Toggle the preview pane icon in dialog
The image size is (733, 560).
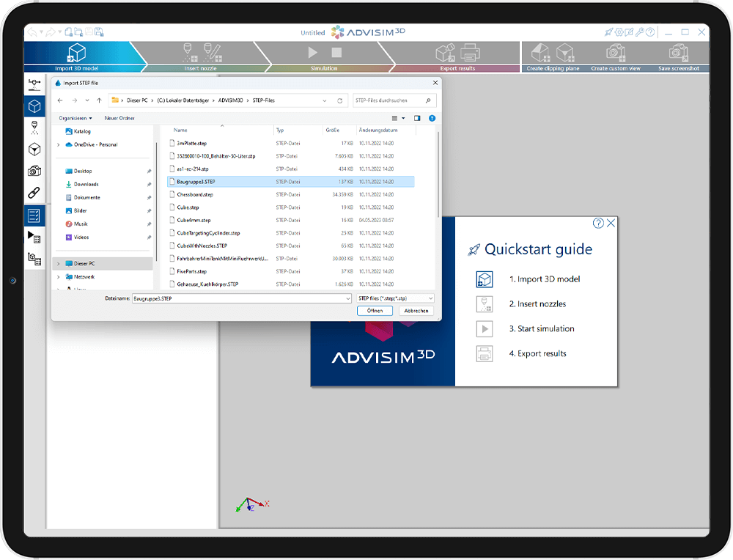417,118
